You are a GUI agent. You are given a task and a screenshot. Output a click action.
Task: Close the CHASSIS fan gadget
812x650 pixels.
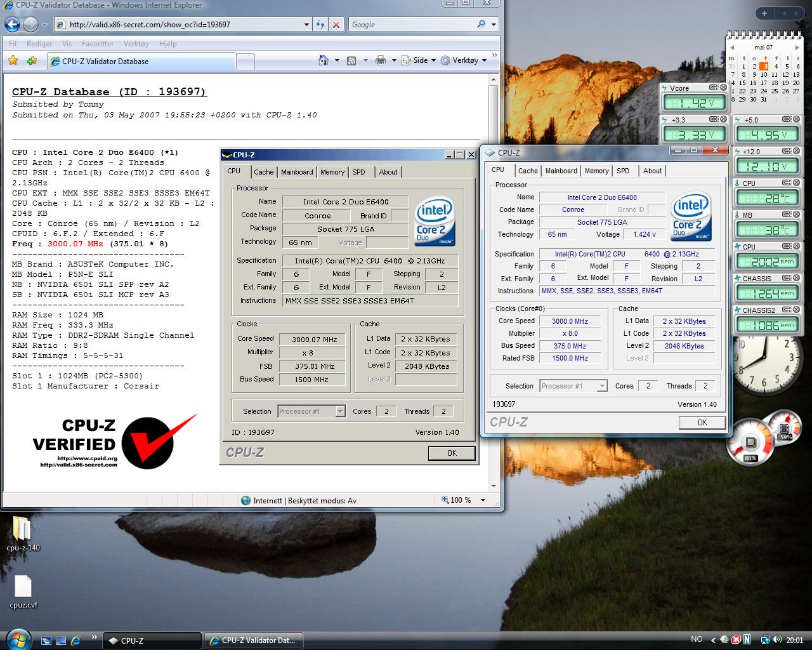[x=796, y=278]
